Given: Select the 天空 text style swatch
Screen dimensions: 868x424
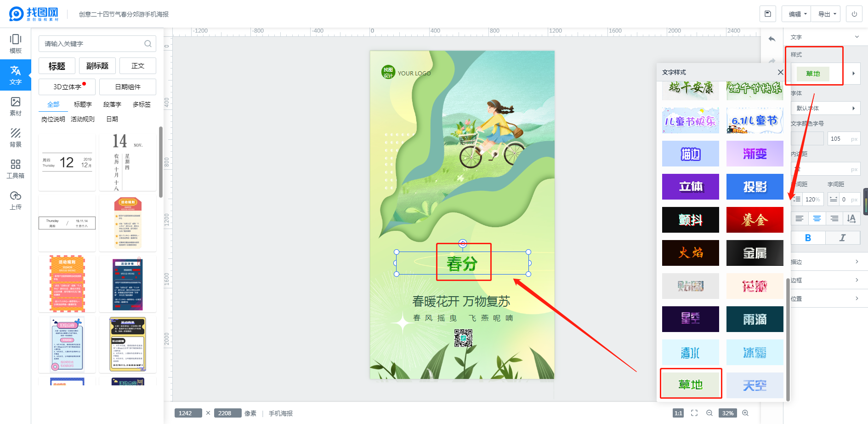Looking at the screenshot, I should 755,385.
